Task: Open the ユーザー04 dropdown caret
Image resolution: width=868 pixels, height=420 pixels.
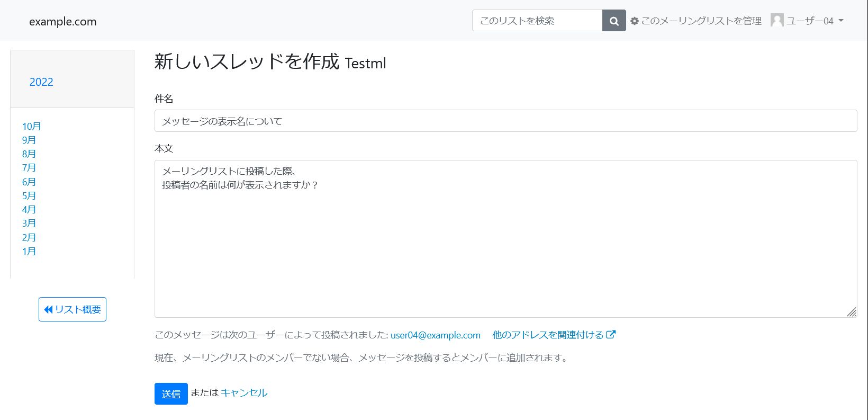Action: (x=841, y=21)
